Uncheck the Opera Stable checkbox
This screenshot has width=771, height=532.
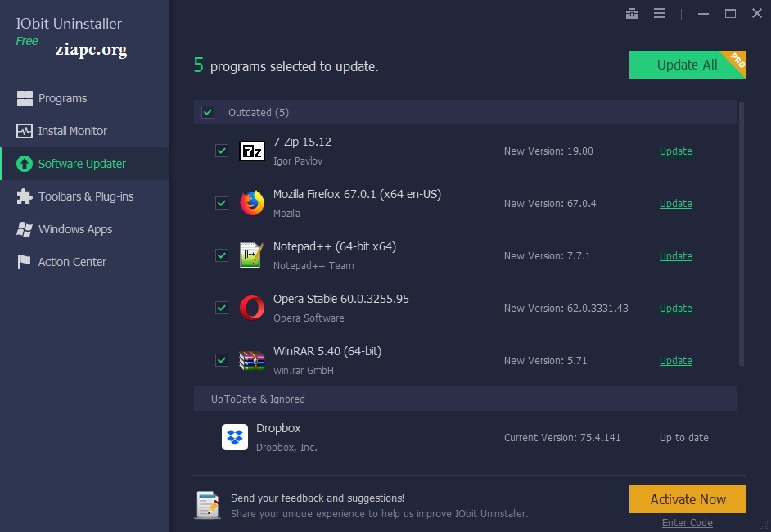pos(222,308)
